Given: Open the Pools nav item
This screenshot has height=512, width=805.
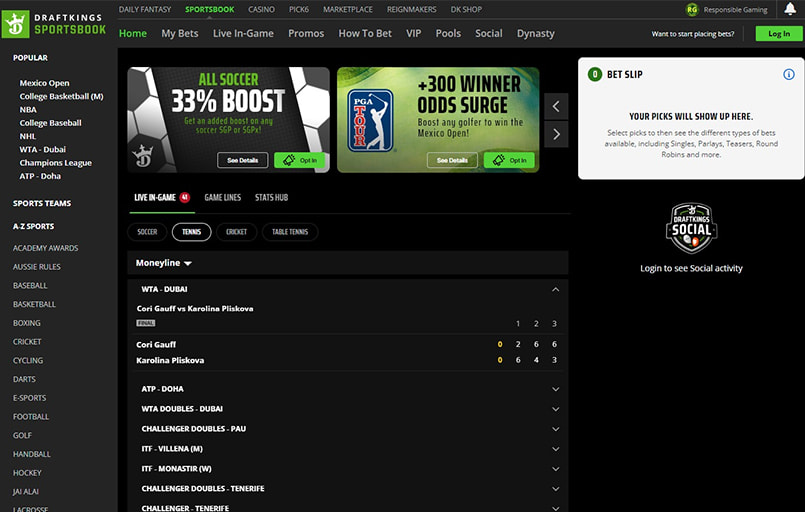Looking at the screenshot, I should (x=448, y=33).
